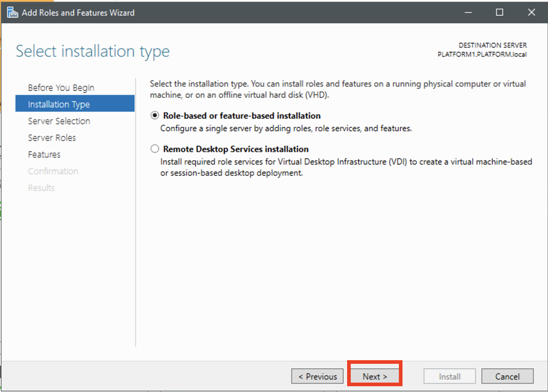The image size is (548, 392).
Task: Open the Server Roles step
Action: (52, 138)
